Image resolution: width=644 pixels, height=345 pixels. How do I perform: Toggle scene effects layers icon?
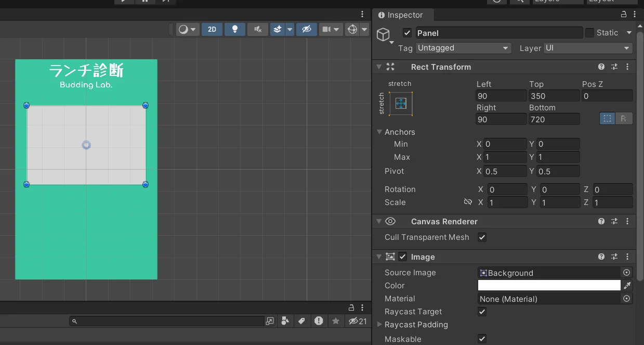tap(278, 29)
